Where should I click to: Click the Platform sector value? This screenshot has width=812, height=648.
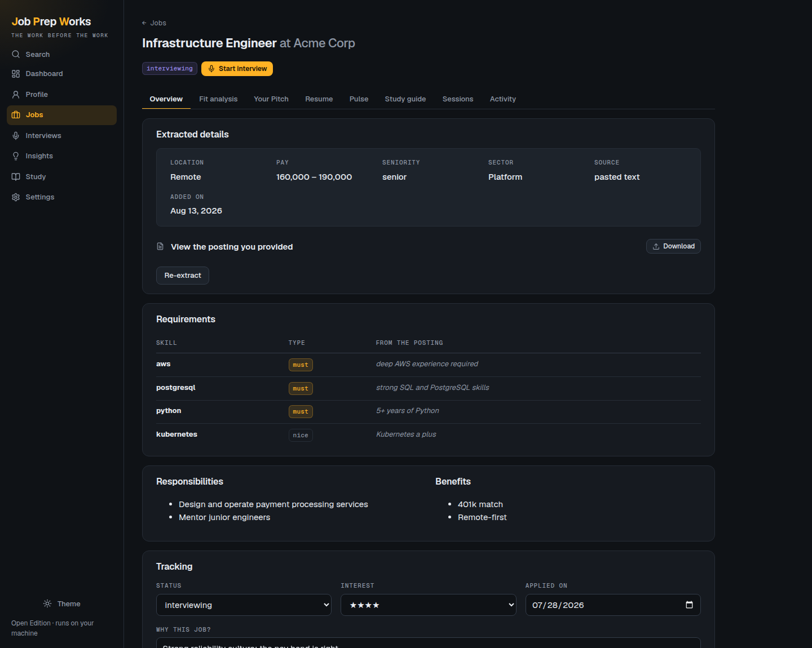pyautogui.click(x=505, y=177)
